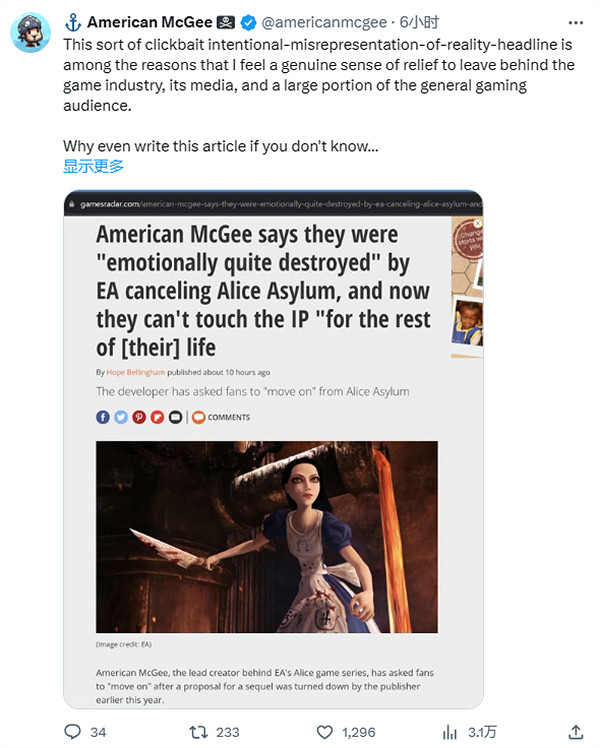Click the Twitter share icon in article
The height and width of the screenshot is (748, 600).
click(121, 417)
